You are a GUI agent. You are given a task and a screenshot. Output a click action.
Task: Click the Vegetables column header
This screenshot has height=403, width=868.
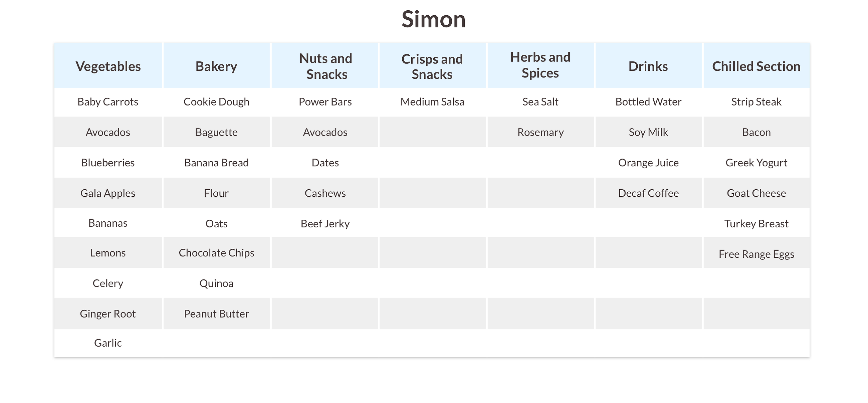[108, 66]
